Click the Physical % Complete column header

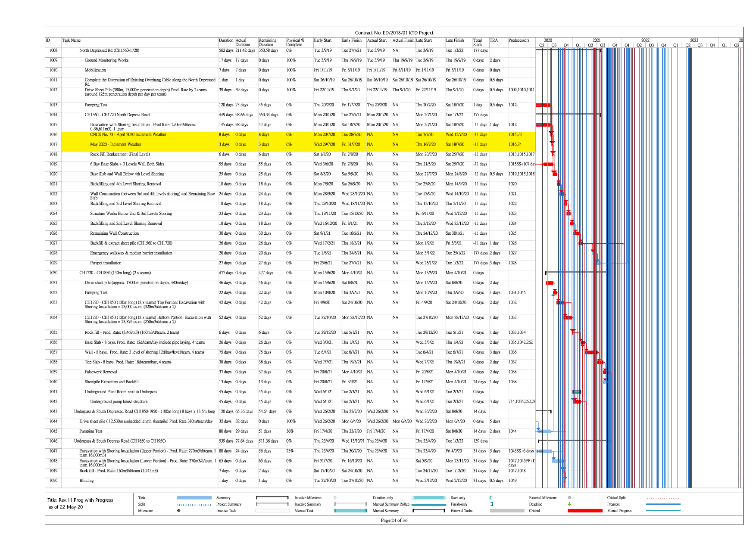point(295,42)
